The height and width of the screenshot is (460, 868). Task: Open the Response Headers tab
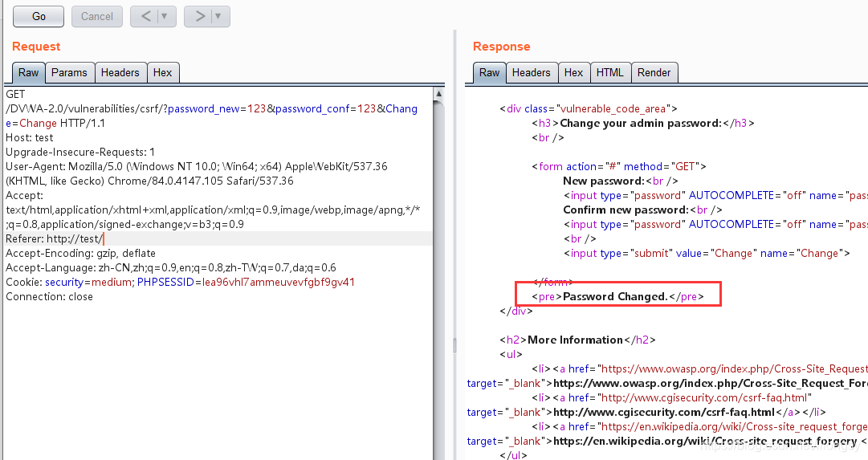(x=531, y=72)
